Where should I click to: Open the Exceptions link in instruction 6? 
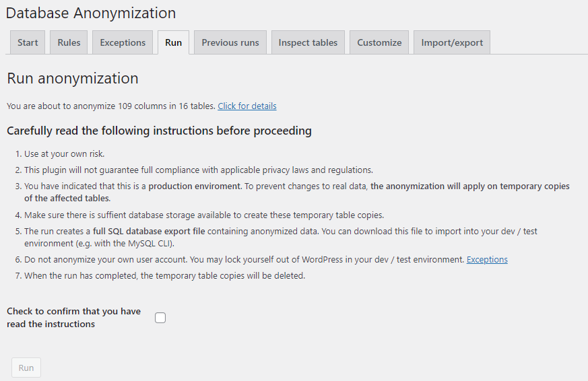coord(487,260)
